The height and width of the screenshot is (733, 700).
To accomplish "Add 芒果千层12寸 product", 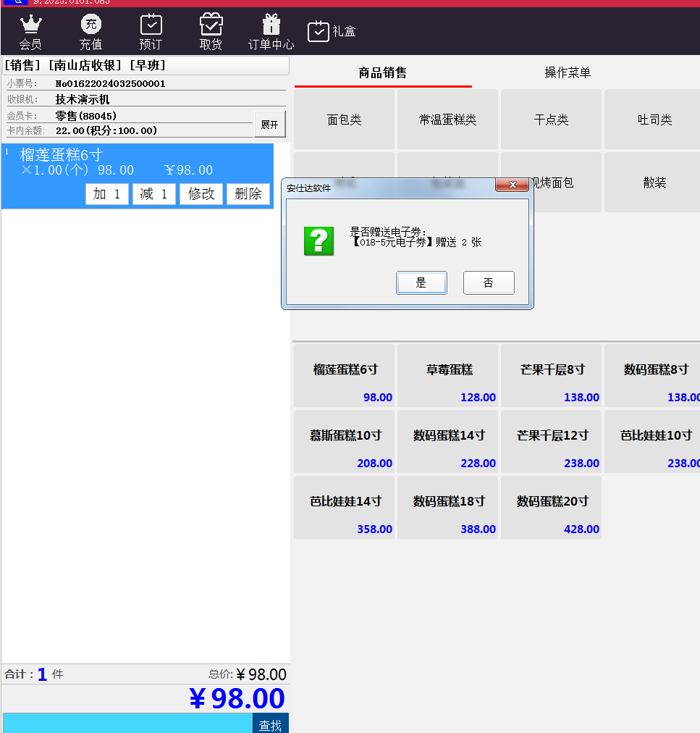I will pyautogui.click(x=552, y=442).
